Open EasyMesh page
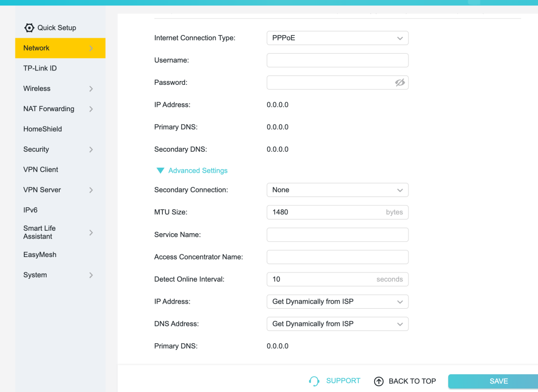 point(40,255)
